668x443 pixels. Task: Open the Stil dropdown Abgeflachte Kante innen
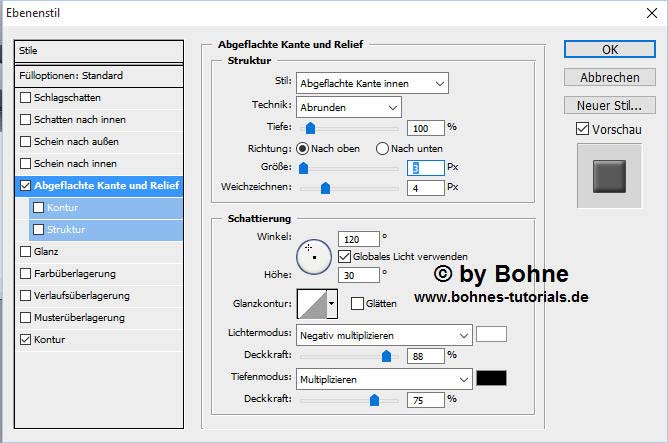372,83
